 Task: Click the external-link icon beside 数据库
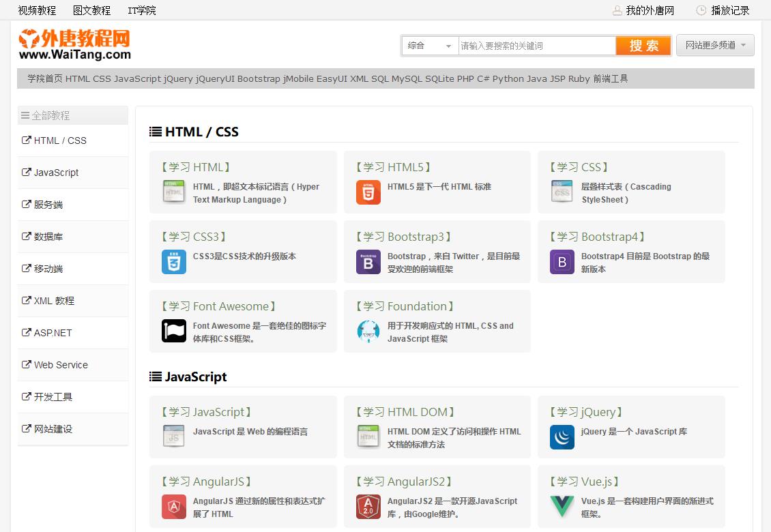pos(26,236)
